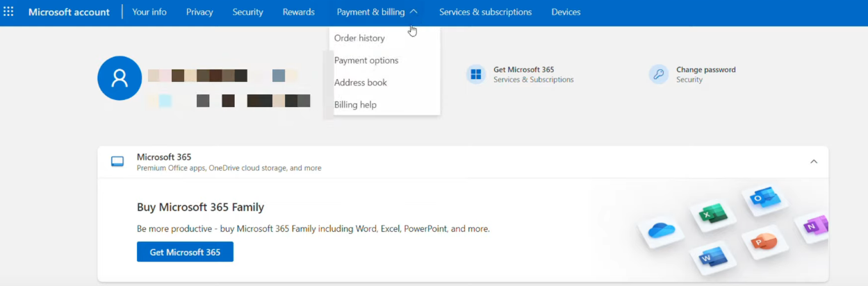Open the Change password link text
The image size is (868, 286).
[x=706, y=69]
